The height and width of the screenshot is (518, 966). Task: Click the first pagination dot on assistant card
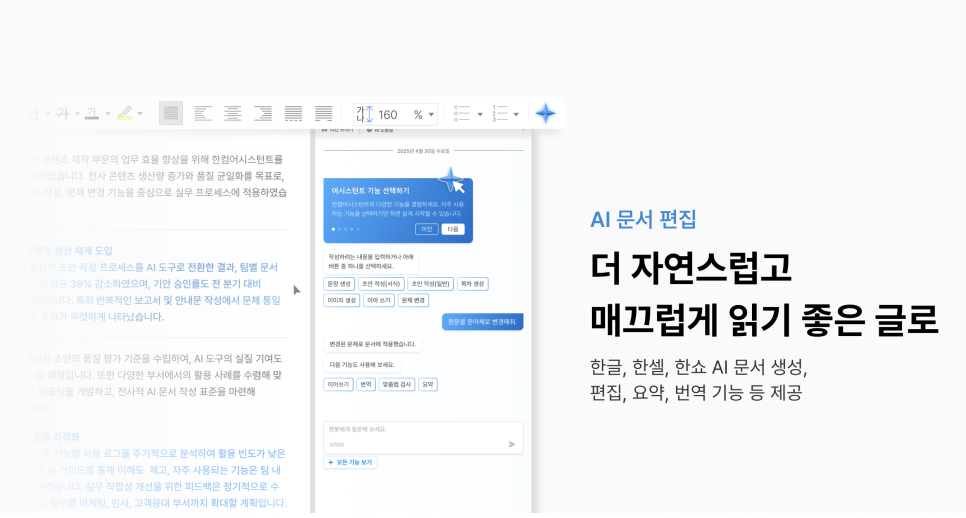tap(333, 229)
